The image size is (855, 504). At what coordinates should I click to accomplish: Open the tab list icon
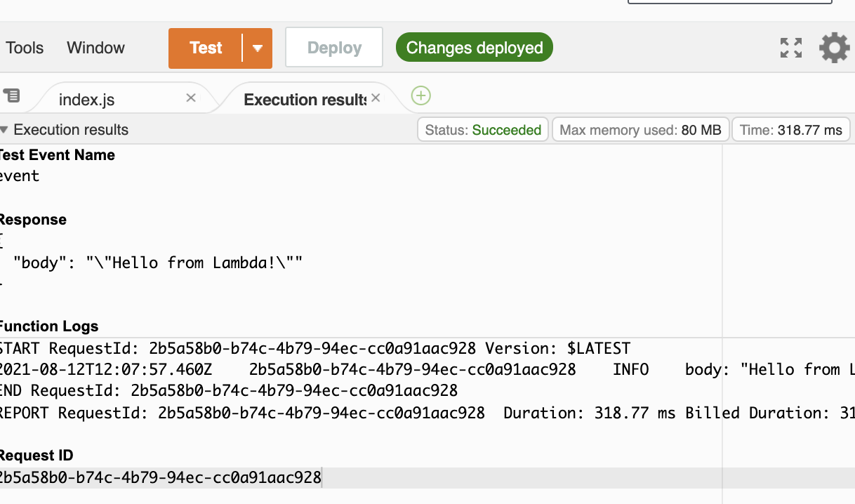[x=12, y=95]
